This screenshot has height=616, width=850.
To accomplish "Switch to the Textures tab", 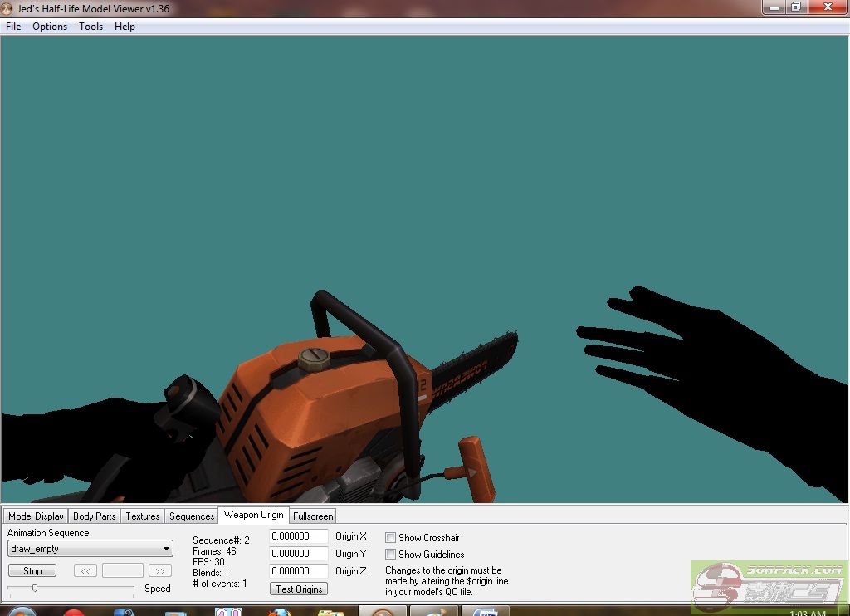I will pyautogui.click(x=143, y=516).
